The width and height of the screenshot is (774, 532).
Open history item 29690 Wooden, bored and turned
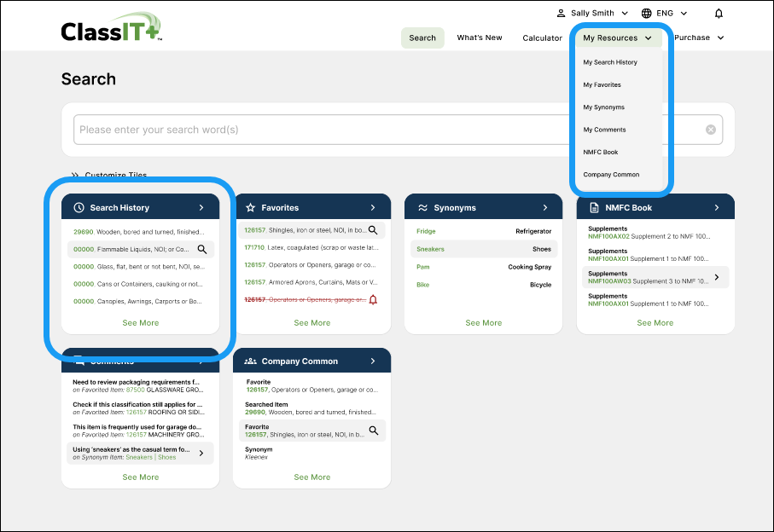(140, 232)
